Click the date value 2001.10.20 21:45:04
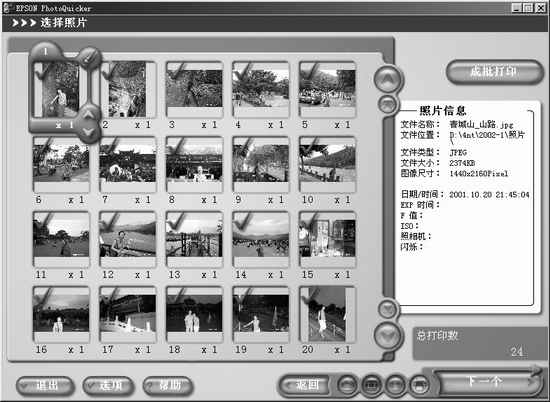Screen dimensions: 550x402 click(x=489, y=195)
